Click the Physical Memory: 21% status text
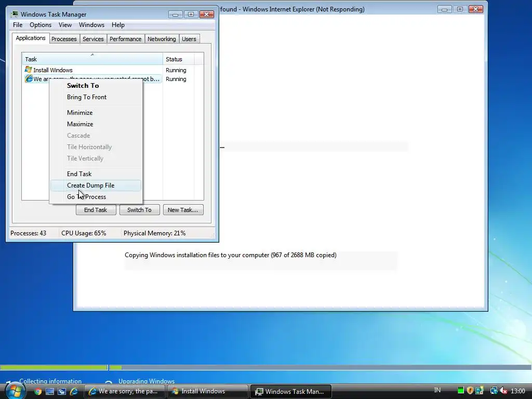This screenshot has width=532, height=399. tap(154, 233)
